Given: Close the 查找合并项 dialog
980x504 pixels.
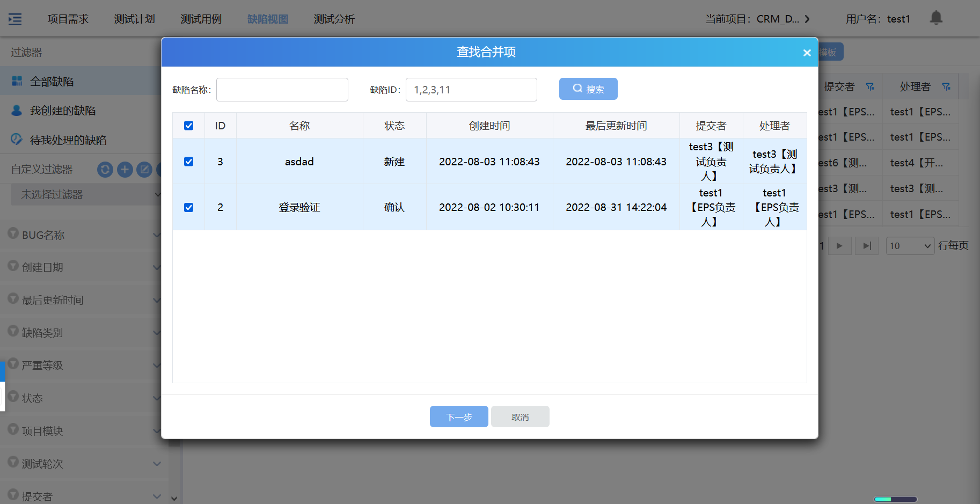Looking at the screenshot, I should (x=806, y=53).
